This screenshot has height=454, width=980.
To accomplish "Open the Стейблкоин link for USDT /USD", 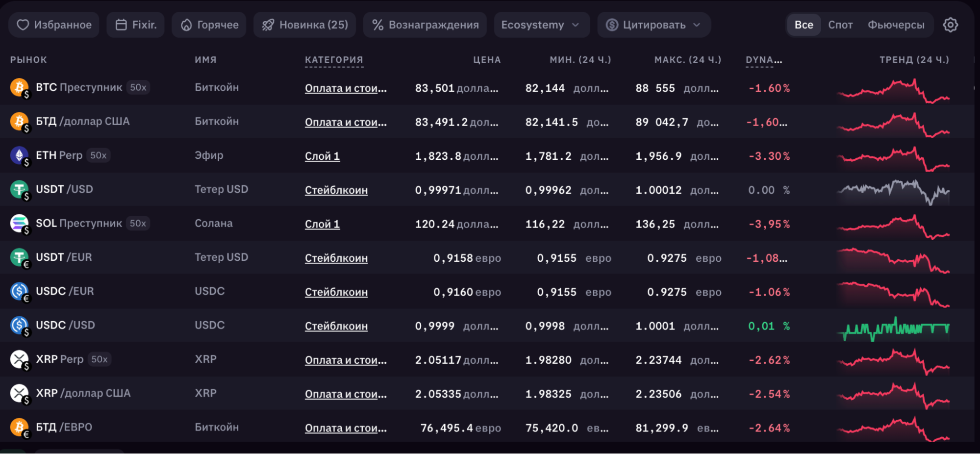I will (x=336, y=190).
